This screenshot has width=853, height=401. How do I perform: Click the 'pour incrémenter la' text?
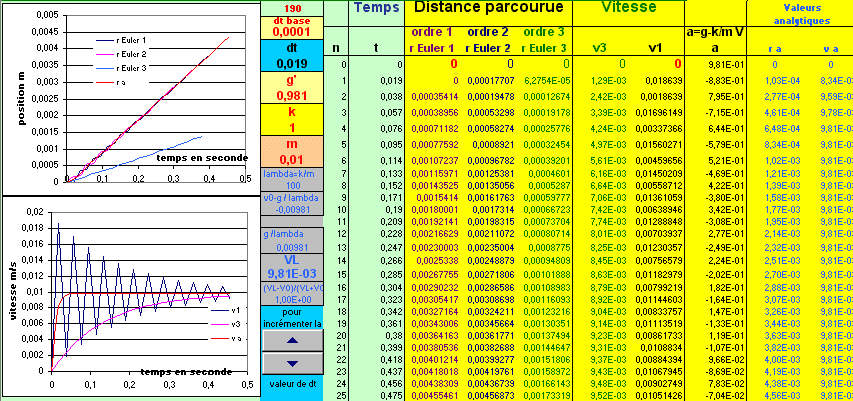point(292,318)
